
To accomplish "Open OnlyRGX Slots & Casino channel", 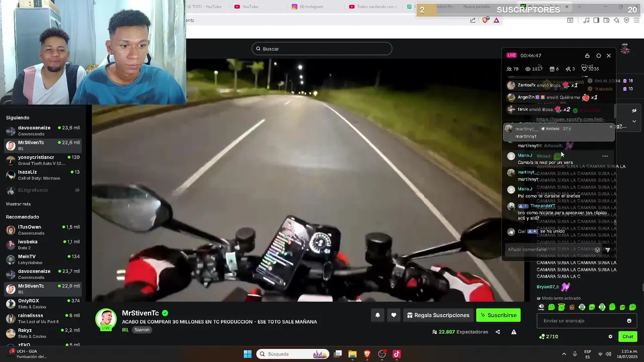I will pyautogui.click(x=43, y=304).
